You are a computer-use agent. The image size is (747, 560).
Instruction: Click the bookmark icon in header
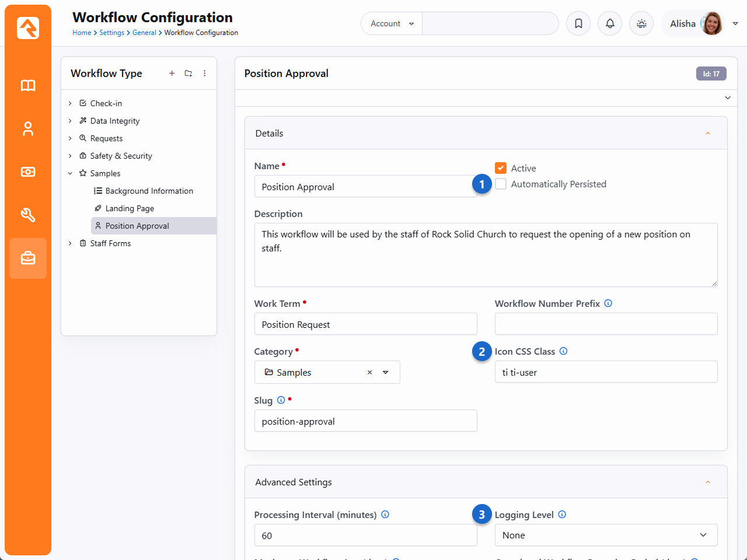click(x=578, y=23)
